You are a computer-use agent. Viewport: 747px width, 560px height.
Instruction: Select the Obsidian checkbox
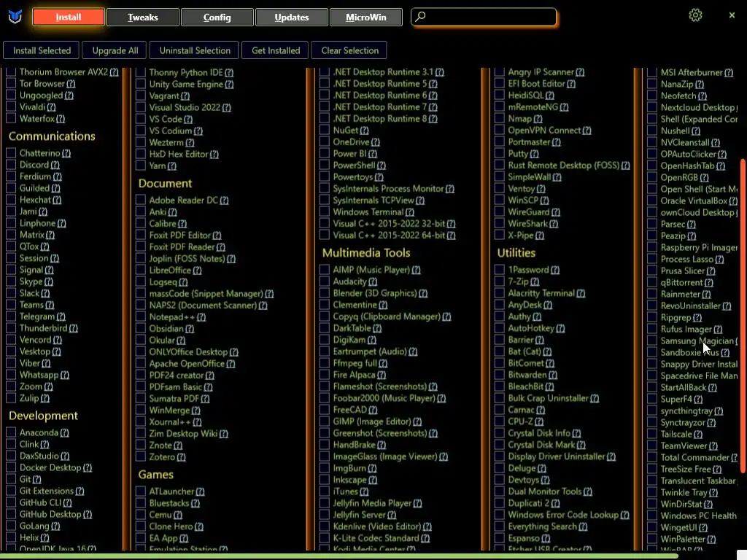coord(141,329)
